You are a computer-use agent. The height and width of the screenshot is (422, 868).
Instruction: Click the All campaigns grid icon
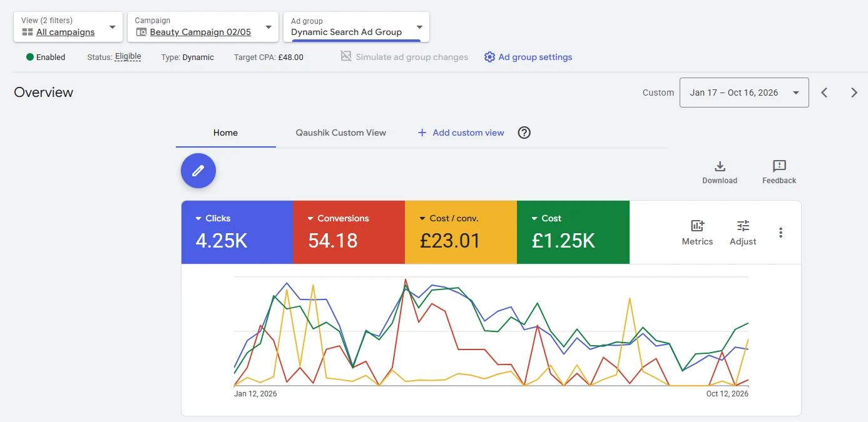pos(28,32)
